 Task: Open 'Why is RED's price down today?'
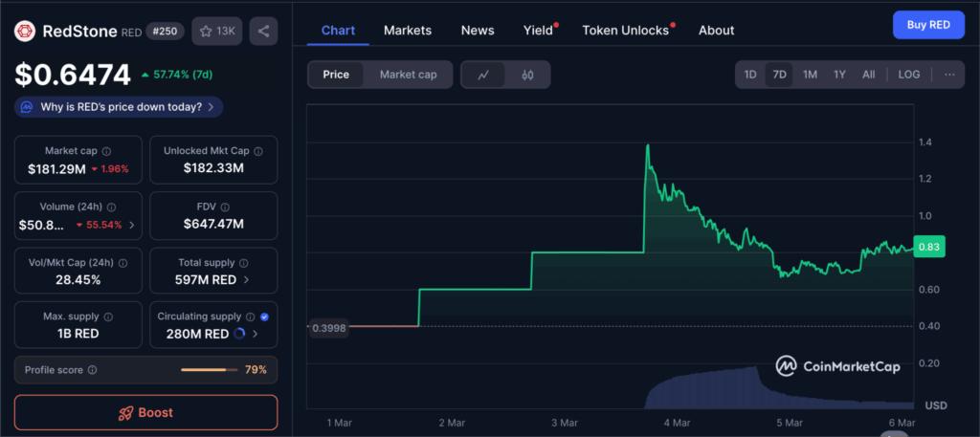point(120,107)
